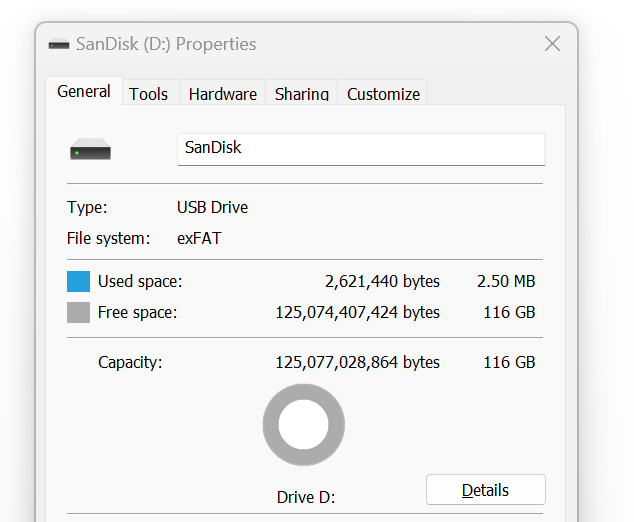Click the '125,074,407,424 bytes' free value
Image resolution: width=634 pixels, height=522 pixels.
coord(357,313)
